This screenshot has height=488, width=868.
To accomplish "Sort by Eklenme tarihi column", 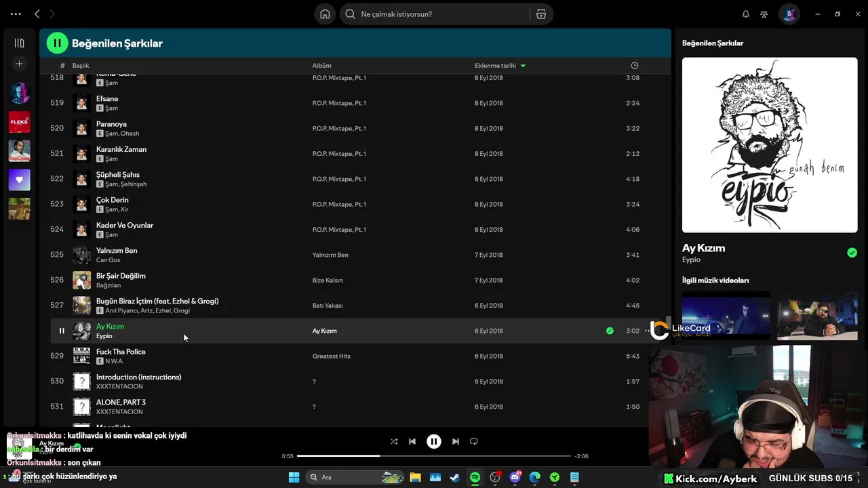I will pyautogui.click(x=500, y=66).
